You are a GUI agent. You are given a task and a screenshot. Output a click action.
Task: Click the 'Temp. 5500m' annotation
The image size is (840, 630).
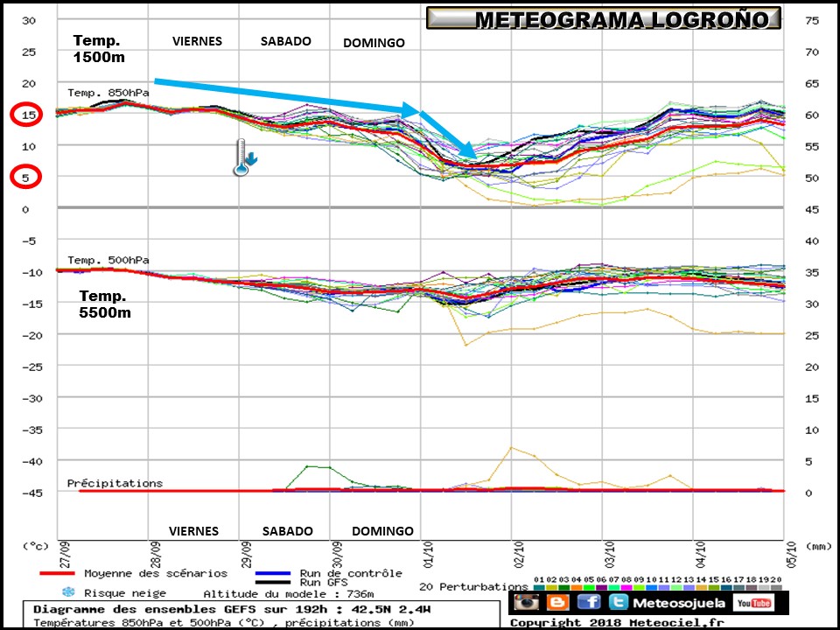[x=105, y=304]
